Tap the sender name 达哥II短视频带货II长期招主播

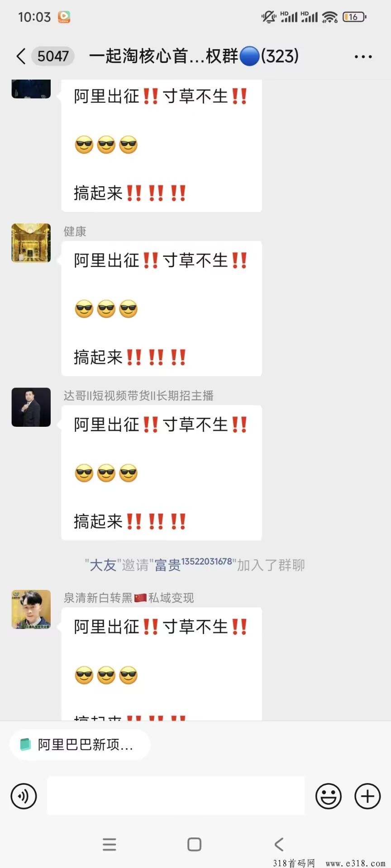138,396
